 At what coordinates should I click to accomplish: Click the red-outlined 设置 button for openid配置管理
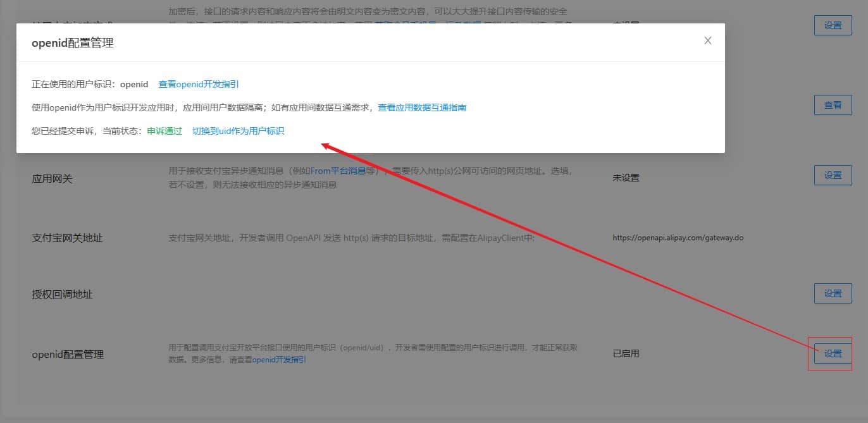click(x=833, y=353)
